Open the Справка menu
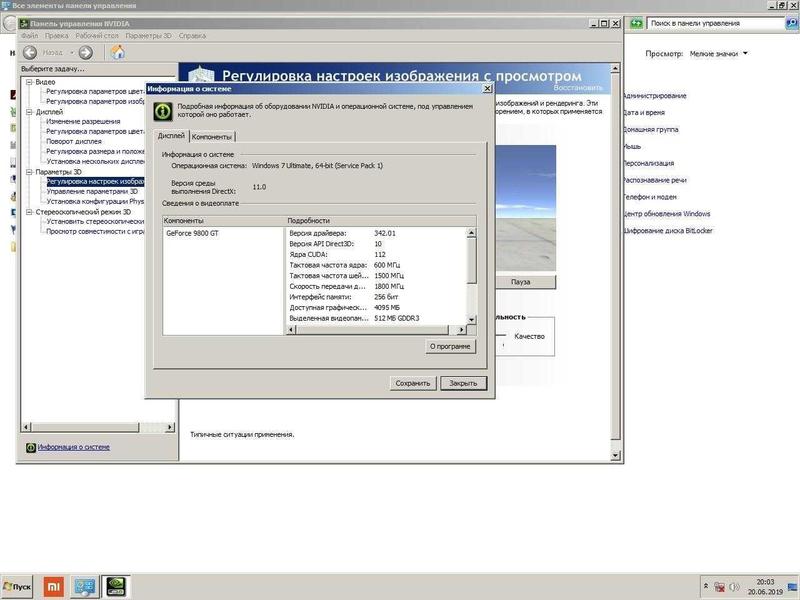Viewport: 800px width, 600px height. point(192,35)
